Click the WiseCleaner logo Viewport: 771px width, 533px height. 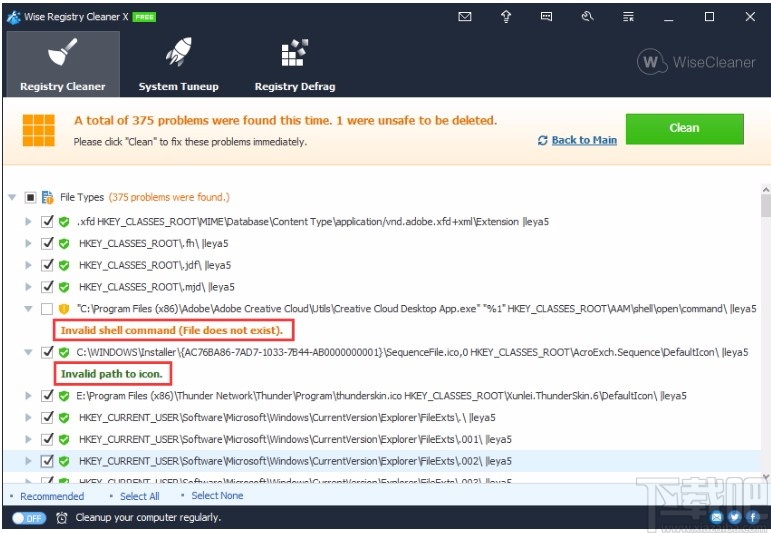696,62
